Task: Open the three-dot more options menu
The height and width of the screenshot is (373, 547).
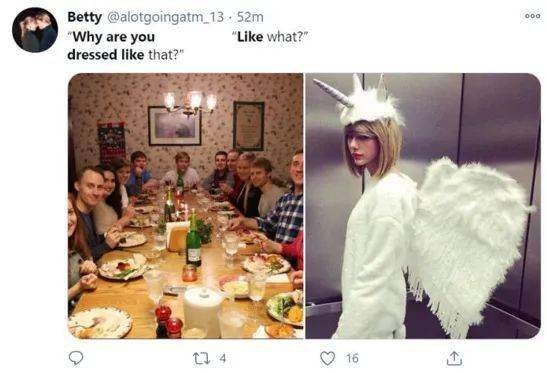Action: click(x=533, y=16)
